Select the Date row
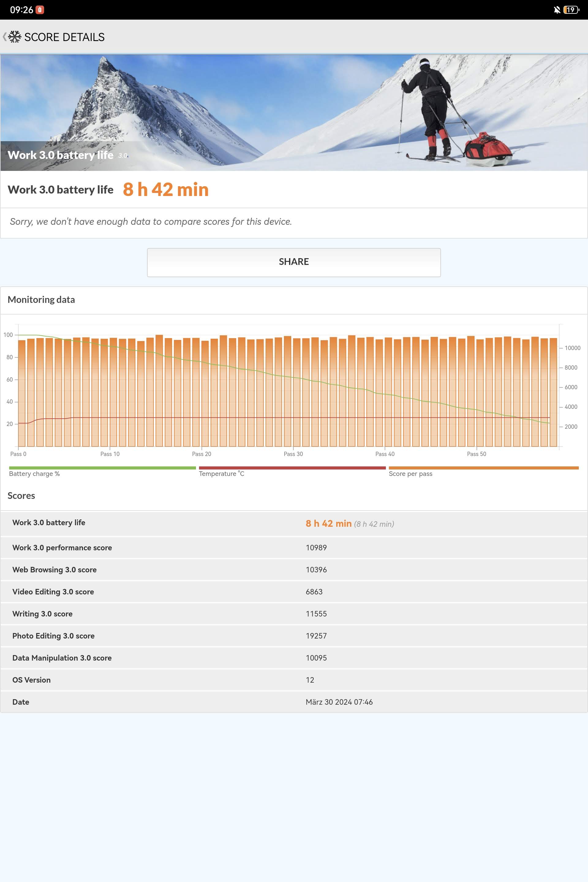 [x=294, y=702]
